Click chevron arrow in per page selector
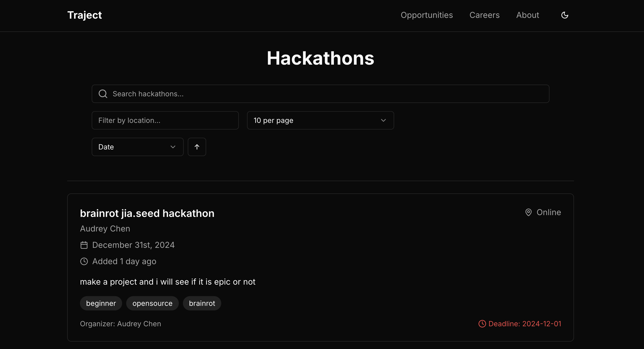Viewport: 644px width, 349px height. click(383, 120)
